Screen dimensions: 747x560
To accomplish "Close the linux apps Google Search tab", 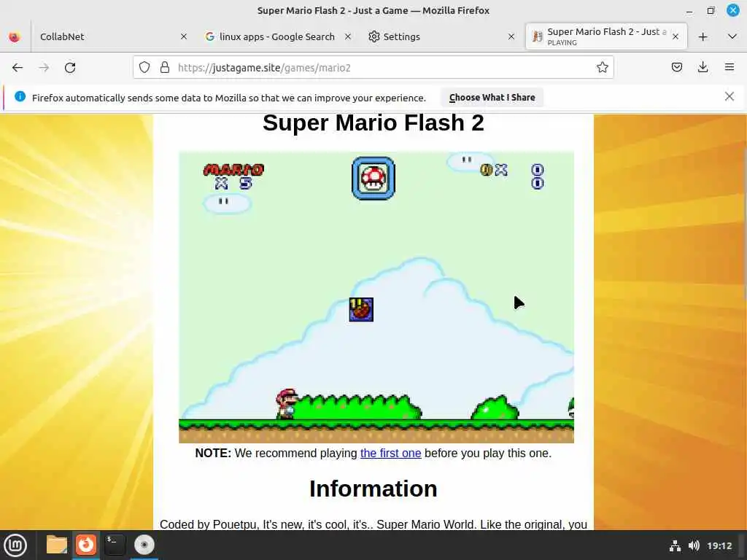I will 348,36.
